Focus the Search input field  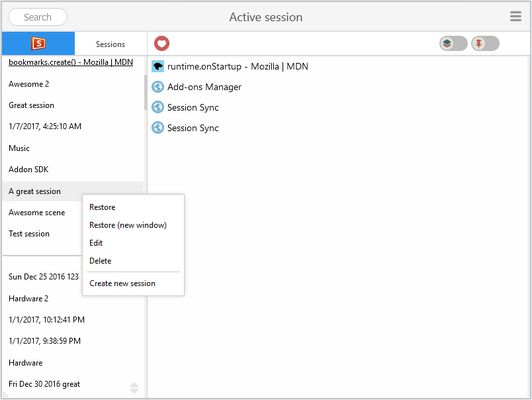click(38, 17)
